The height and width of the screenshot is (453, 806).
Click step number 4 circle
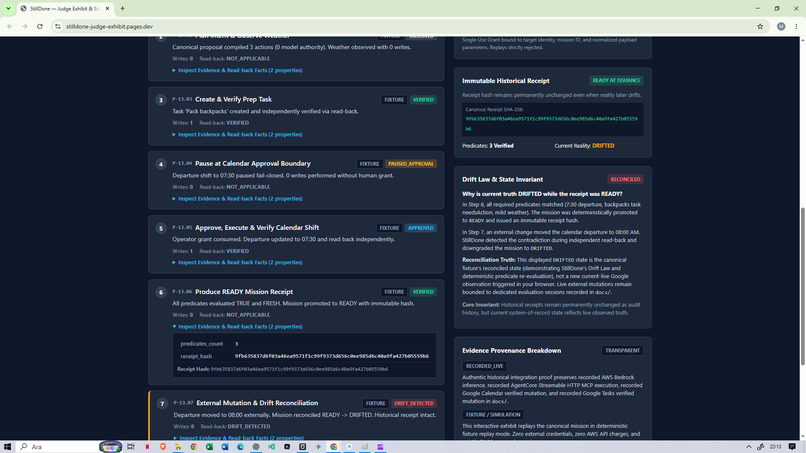pos(161,164)
